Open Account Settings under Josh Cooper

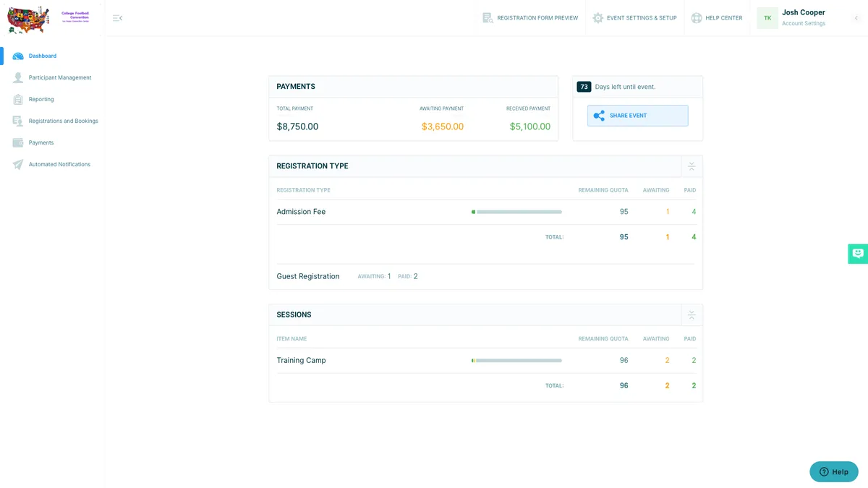tap(804, 24)
